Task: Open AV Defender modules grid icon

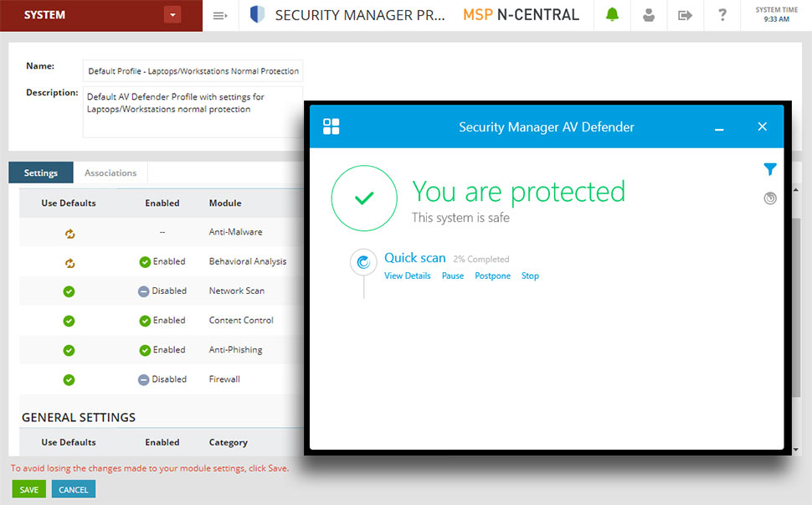Action: pos(331,126)
